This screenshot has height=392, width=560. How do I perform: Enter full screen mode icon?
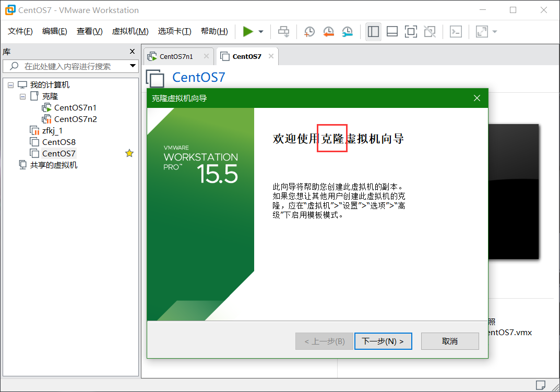coord(411,31)
